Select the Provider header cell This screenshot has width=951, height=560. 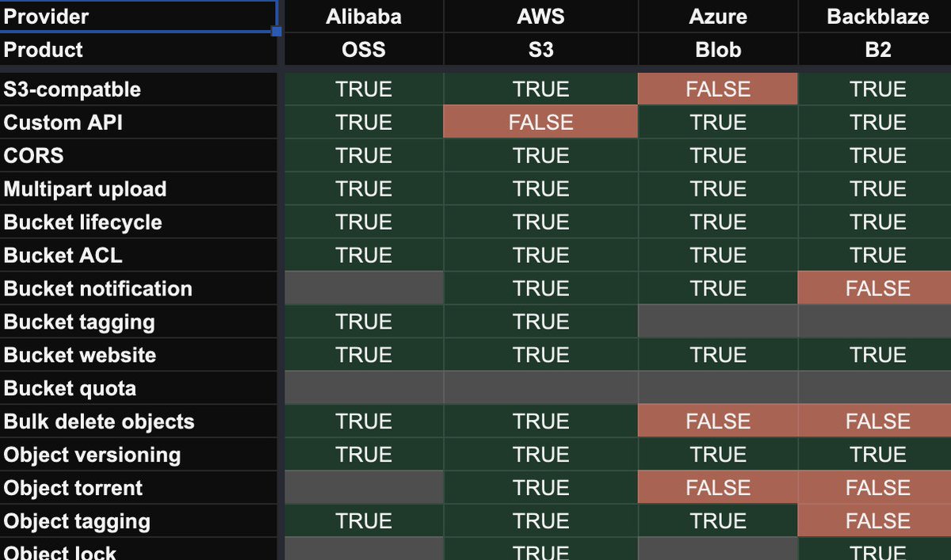click(139, 16)
